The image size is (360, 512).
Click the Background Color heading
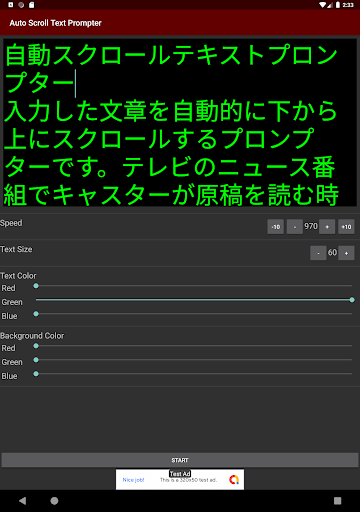point(32,336)
